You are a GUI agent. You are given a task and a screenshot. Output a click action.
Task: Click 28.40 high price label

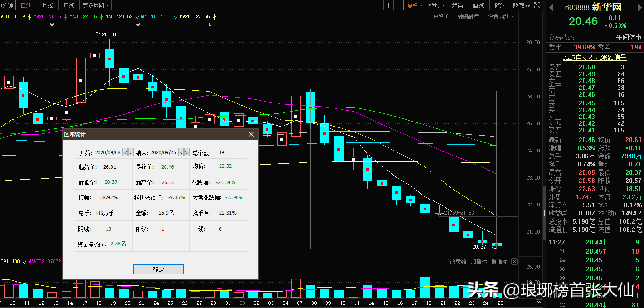pyautogui.click(x=109, y=34)
